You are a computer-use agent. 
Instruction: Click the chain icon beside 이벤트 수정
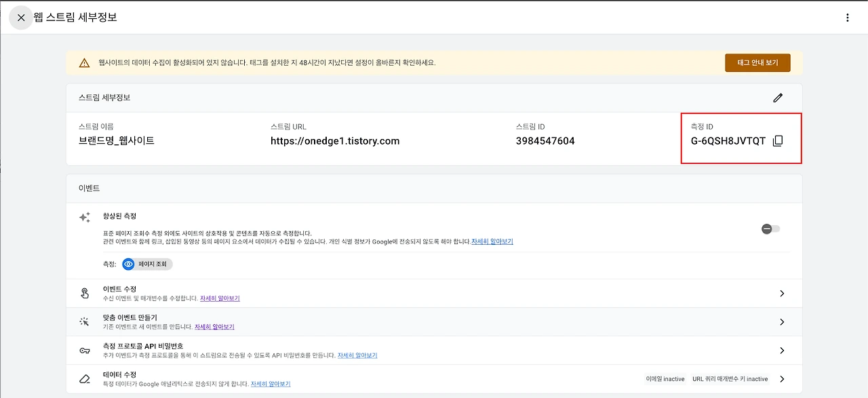[84, 293]
